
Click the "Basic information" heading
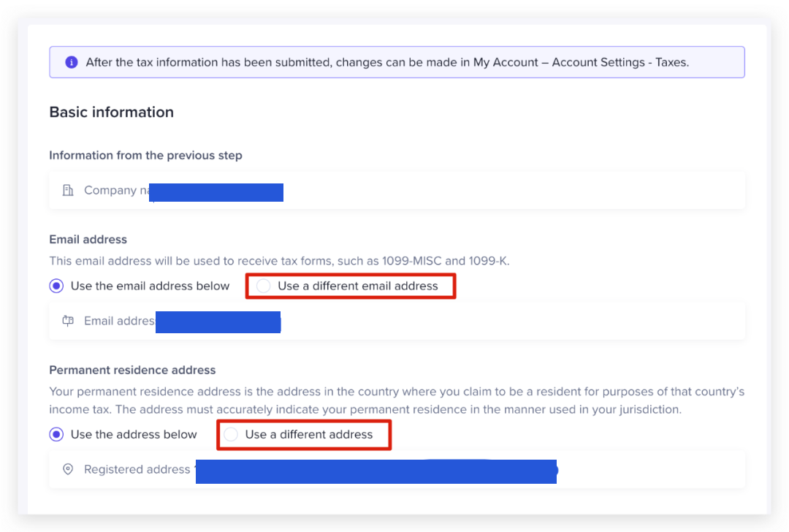(x=111, y=112)
